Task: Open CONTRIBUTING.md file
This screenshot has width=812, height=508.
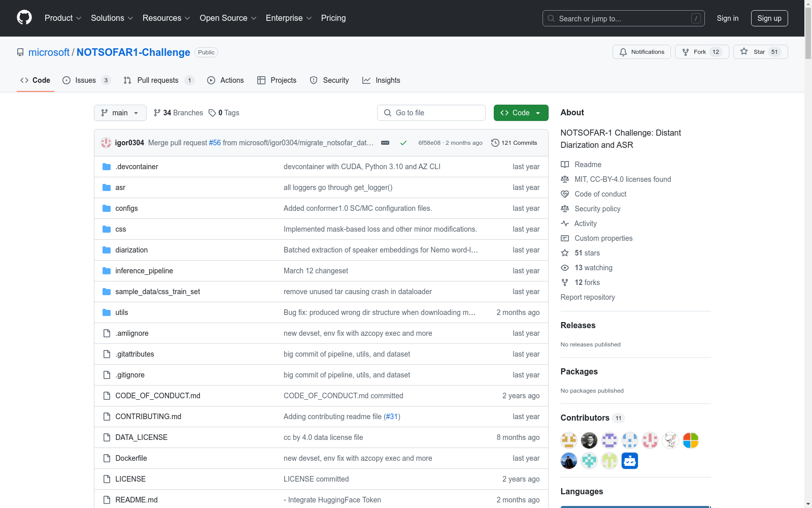Action: [148, 417]
